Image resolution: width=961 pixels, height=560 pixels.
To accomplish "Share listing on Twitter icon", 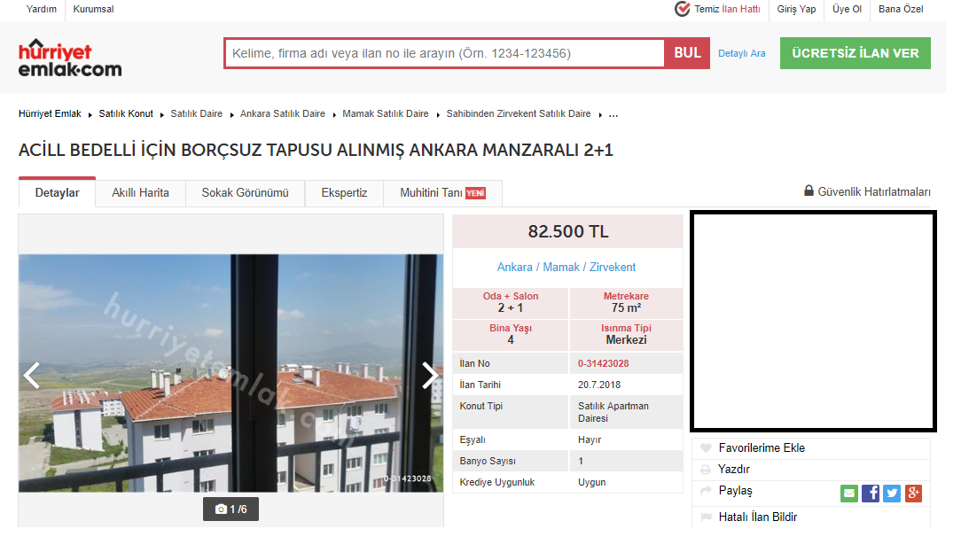I will click(892, 494).
